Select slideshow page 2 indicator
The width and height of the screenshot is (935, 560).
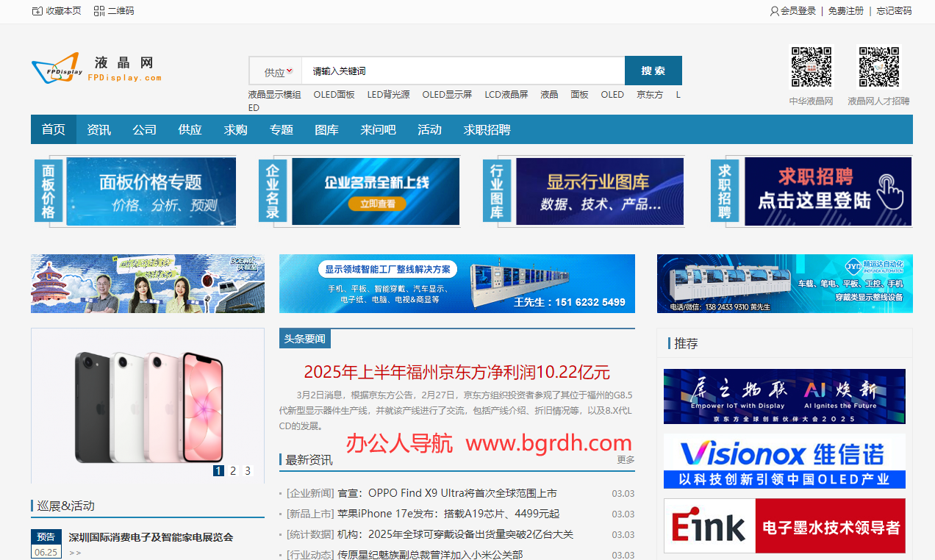click(233, 471)
